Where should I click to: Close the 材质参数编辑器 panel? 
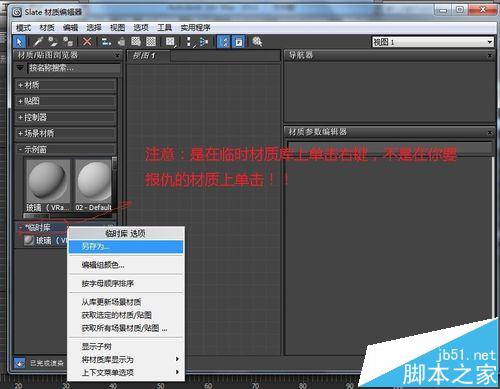[490, 132]
